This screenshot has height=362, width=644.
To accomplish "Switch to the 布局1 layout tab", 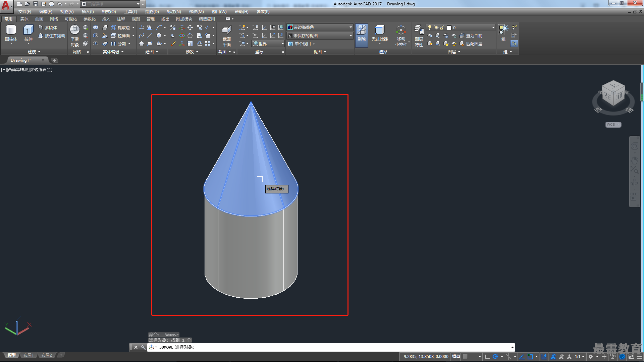I will click(x=29, y=355).
